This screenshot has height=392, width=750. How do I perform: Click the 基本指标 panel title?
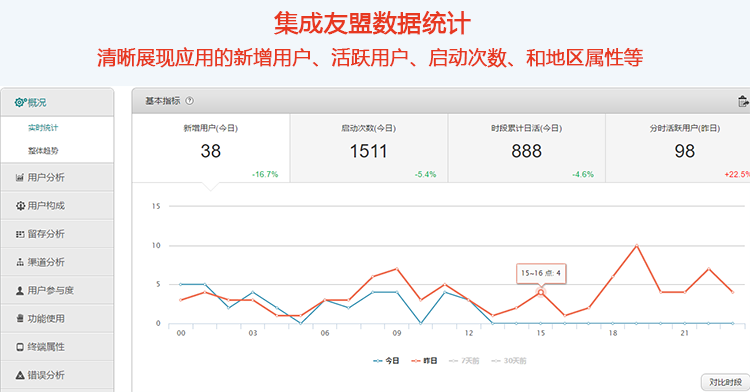click(163, 101)
